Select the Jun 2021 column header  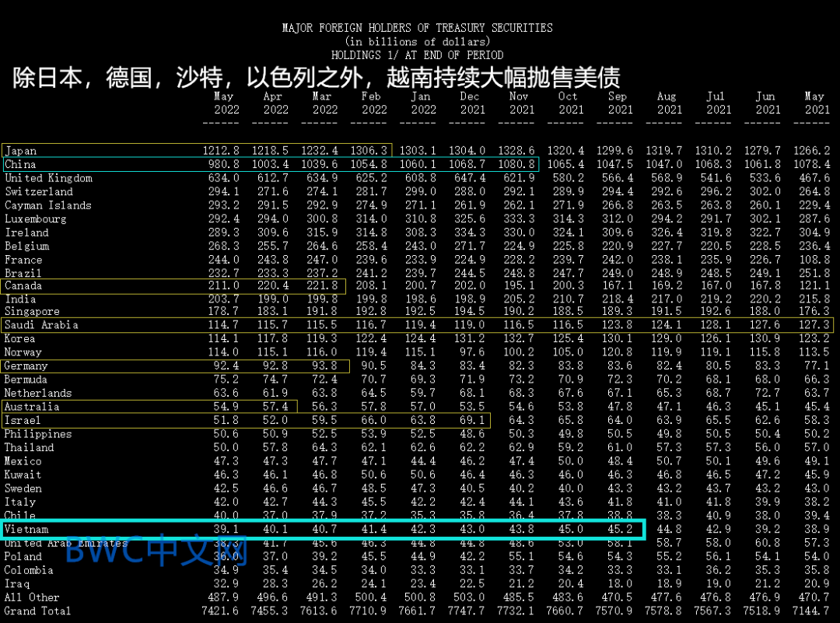[768, 103]
